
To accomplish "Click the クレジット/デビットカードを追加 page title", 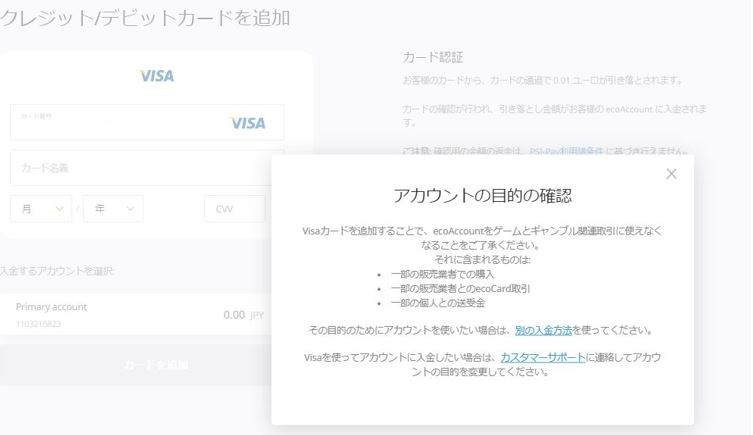I will tap(145, 18).
